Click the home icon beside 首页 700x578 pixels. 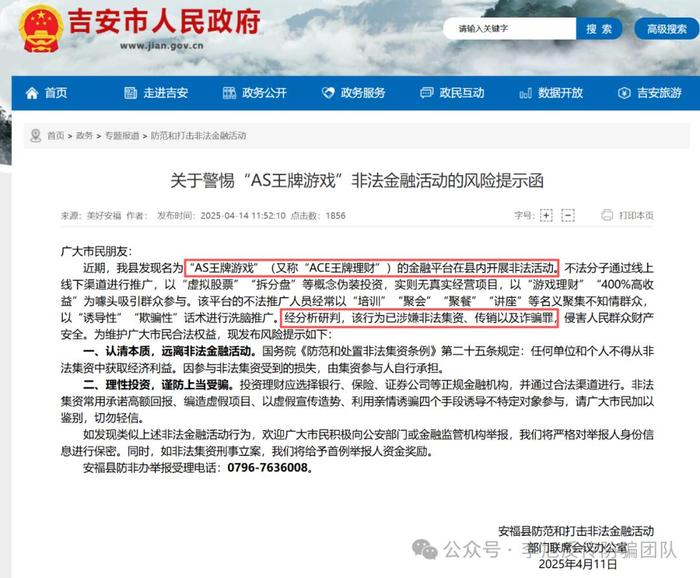pos(32,93)
